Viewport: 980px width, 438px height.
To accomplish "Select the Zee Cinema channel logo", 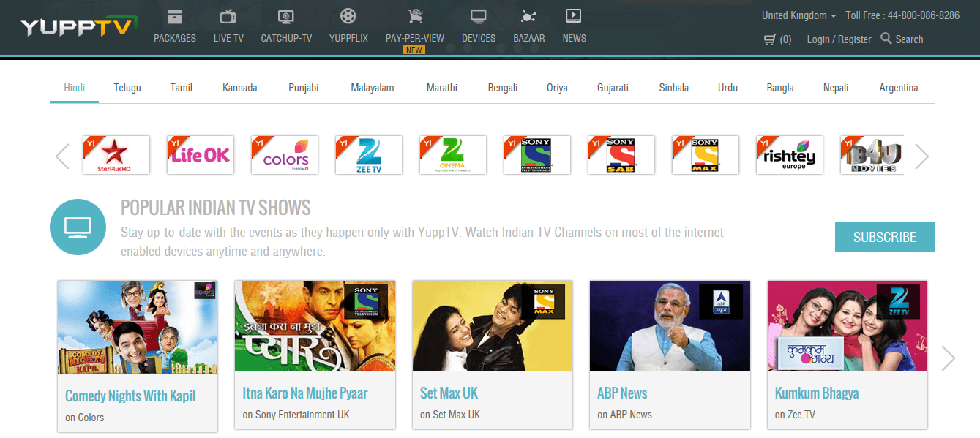I will [453, 155].
